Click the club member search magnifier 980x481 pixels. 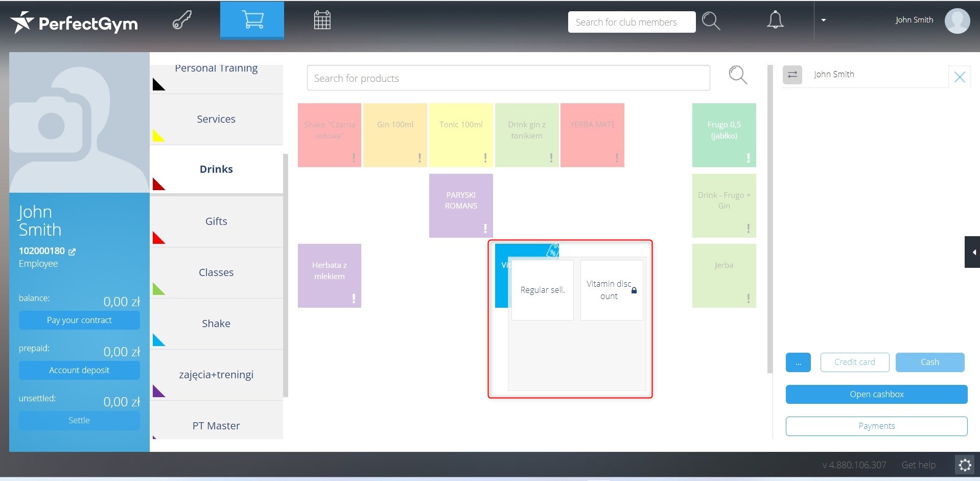click(710, 21)
